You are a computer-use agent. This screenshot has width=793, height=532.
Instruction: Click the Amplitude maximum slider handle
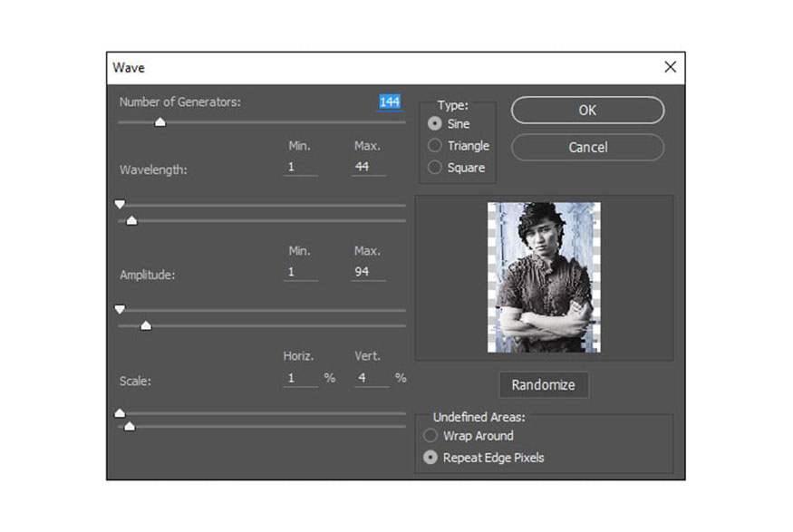[146, 325]
